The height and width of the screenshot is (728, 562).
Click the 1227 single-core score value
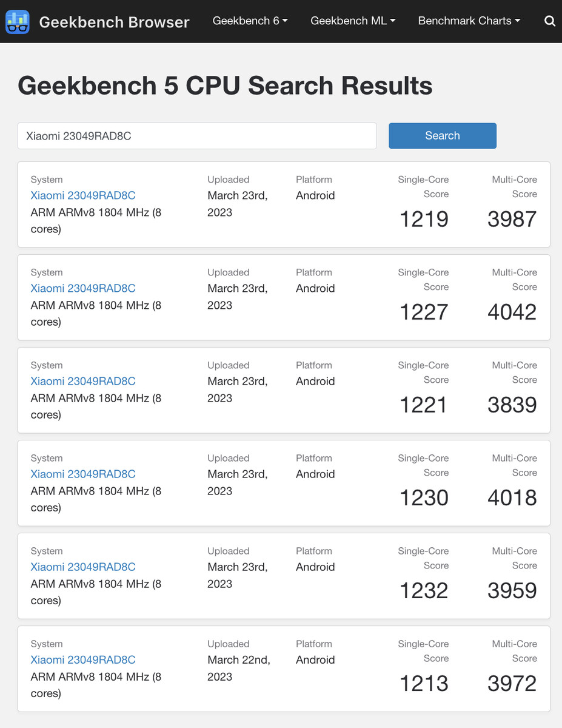click(424, 312)
